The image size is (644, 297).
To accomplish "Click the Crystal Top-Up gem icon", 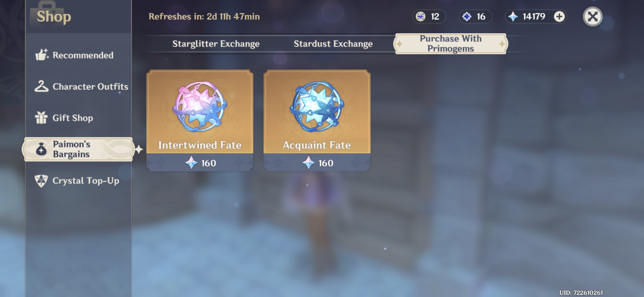I will (x=41, y=181).
